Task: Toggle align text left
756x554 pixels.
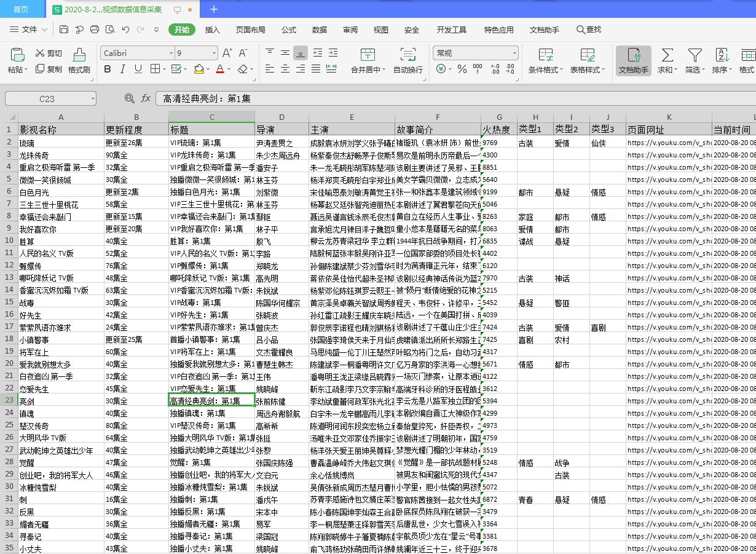Action: click(x=269, y=69)
